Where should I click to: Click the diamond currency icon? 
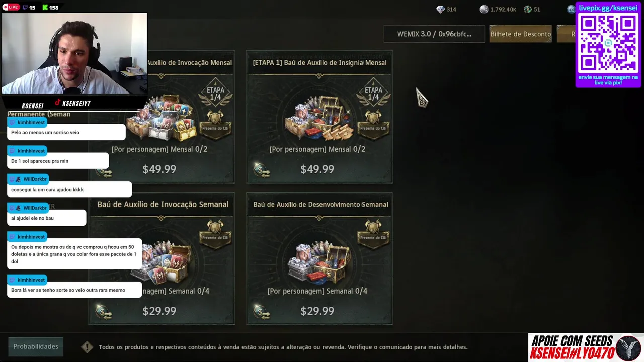click(x=440, y=9)
